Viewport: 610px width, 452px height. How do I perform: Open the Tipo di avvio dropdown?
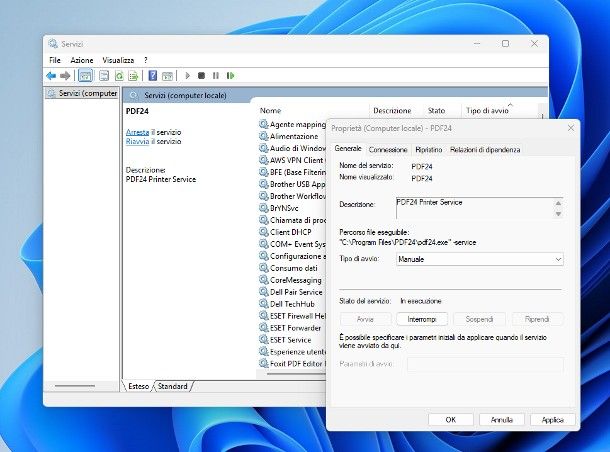(480, 259)
